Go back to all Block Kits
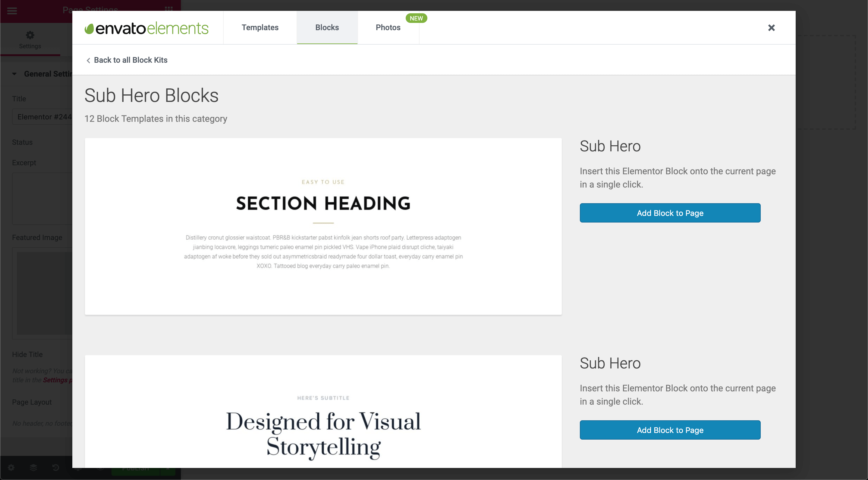The image size is (868, 480). click(131, 60)
